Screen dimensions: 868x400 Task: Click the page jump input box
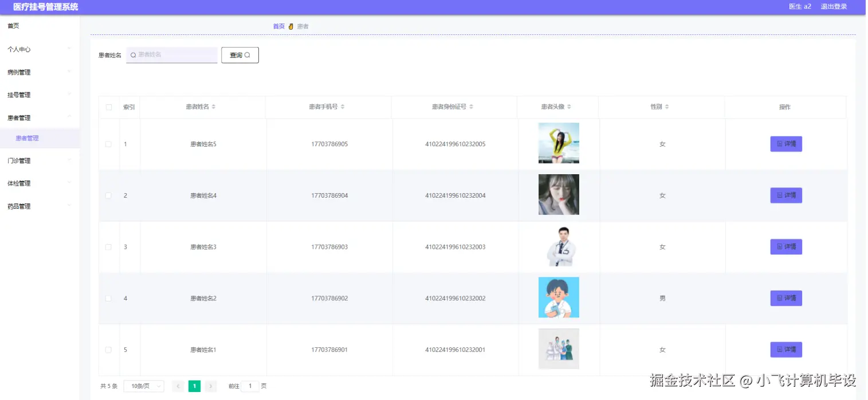(250, 386)
